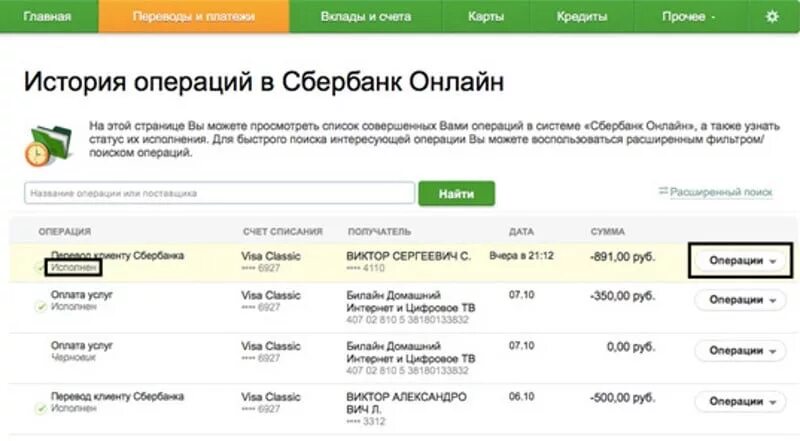Click the ДАТА column header
This screenshot has width=800, height=441.
(521, 232)
